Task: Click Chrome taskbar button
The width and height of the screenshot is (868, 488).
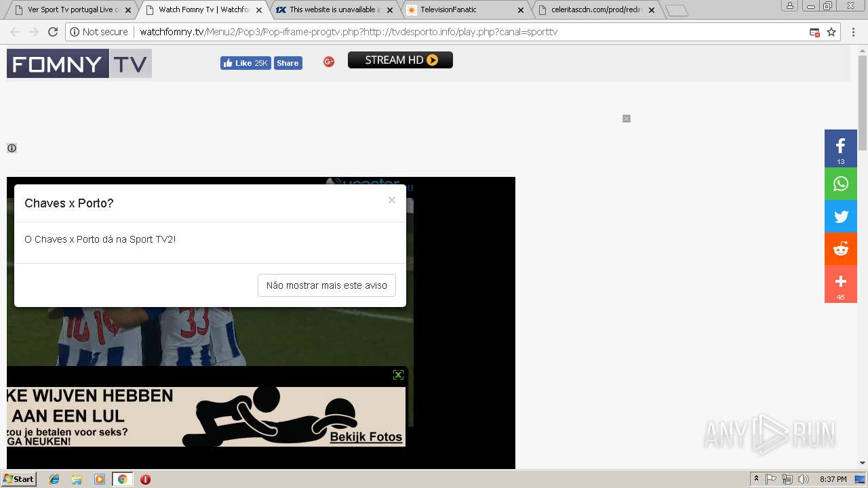Action: click(122, 479)
